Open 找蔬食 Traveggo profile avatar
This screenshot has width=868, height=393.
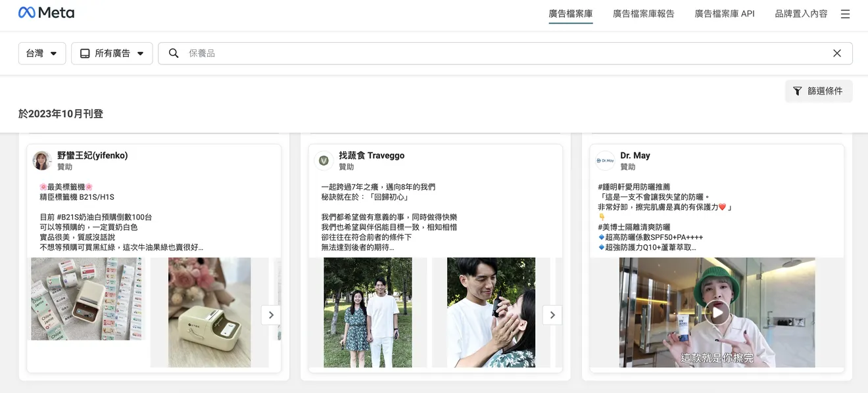pyautogui.click(x=324, y=160)
